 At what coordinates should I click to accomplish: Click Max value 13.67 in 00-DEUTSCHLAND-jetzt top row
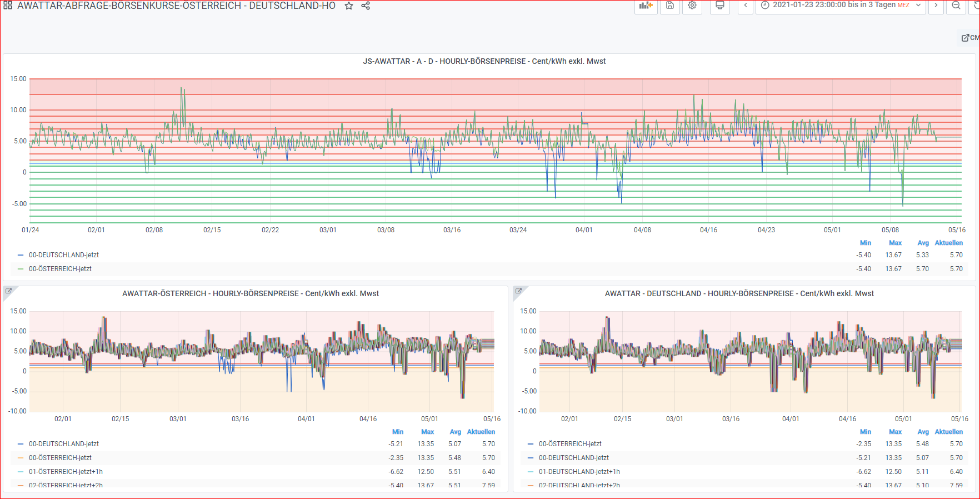893,255
